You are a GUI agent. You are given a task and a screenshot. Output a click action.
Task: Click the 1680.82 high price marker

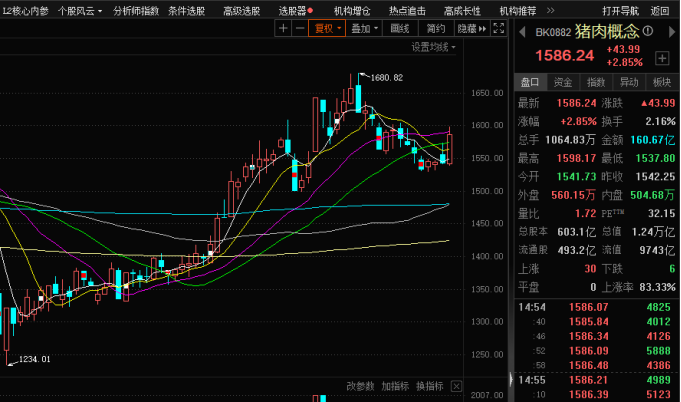(386, 77)
